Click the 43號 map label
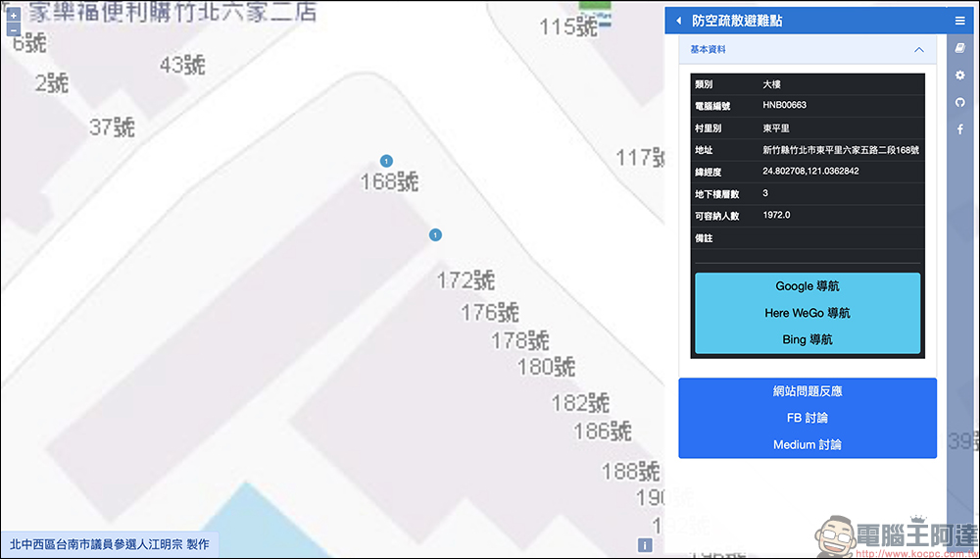The image size is (980, 559). pyautogui.click(x=182, y=65)
